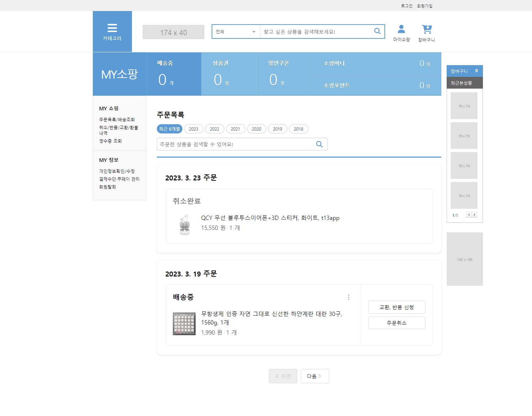Open 개인정보확인/수정 in sidebar
This screenshot has width=532, height=416.
[x=117, y=171]
